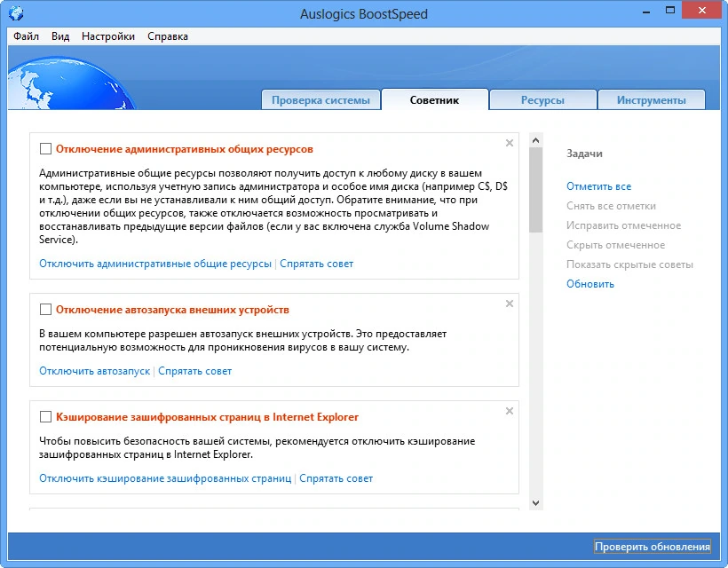Image resolution: width=728 pixels, height=568 pixels.
Task: Check the 'Кэширование зашифрованных страниц' checkbox
Action: (45, 417)
